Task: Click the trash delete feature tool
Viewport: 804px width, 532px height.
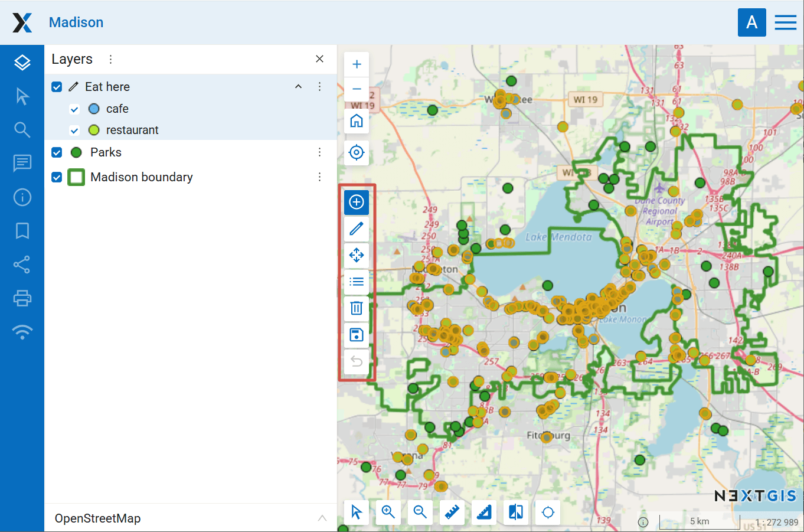Action: pyautogui.click(x=357, y=308)
